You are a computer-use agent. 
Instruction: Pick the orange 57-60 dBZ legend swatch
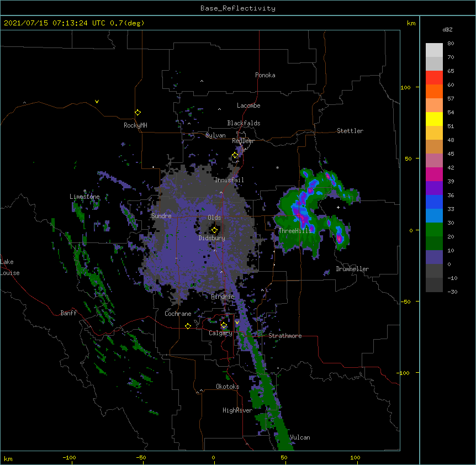[434, 91]
